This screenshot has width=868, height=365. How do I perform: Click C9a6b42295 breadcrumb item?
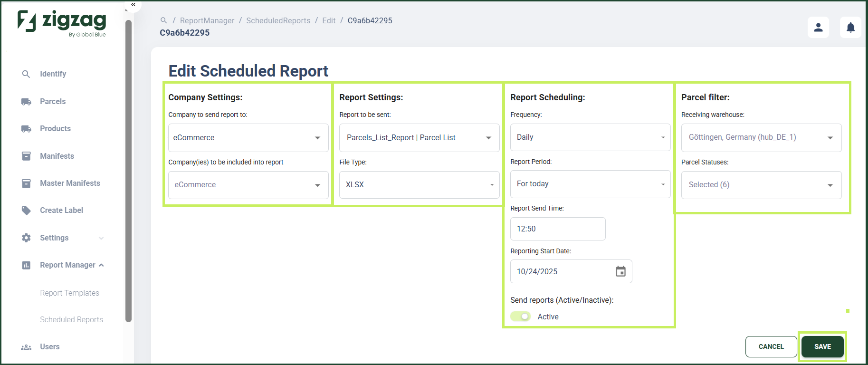point(370,20)
